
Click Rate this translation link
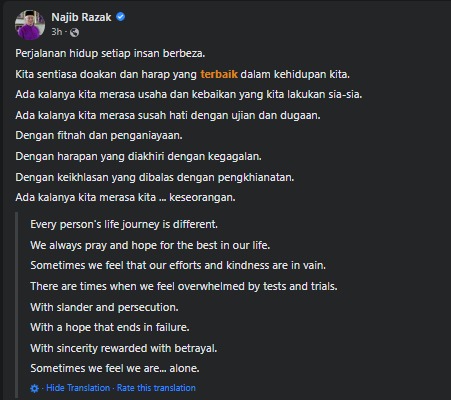(x=156, y=388)
